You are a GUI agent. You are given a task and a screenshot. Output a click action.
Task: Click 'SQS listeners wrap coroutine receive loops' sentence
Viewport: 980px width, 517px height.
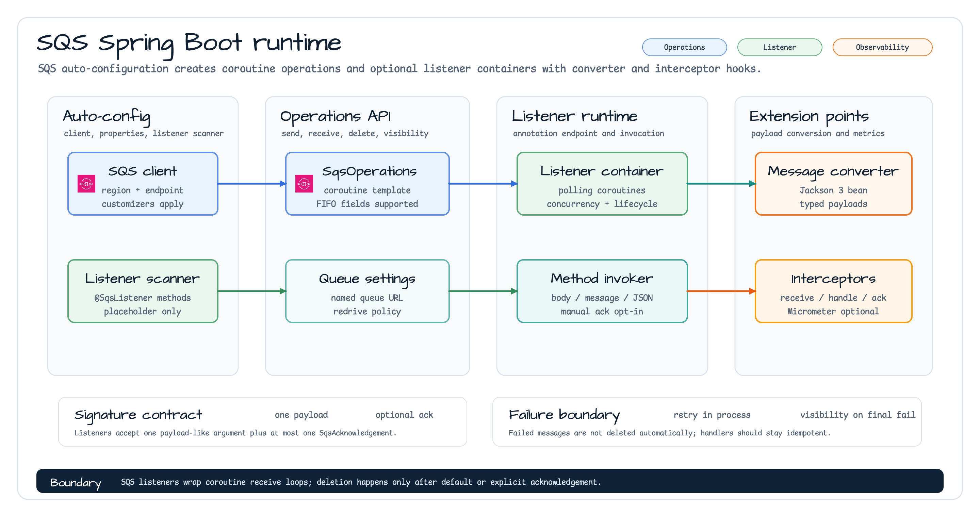[x=361, y=482]
